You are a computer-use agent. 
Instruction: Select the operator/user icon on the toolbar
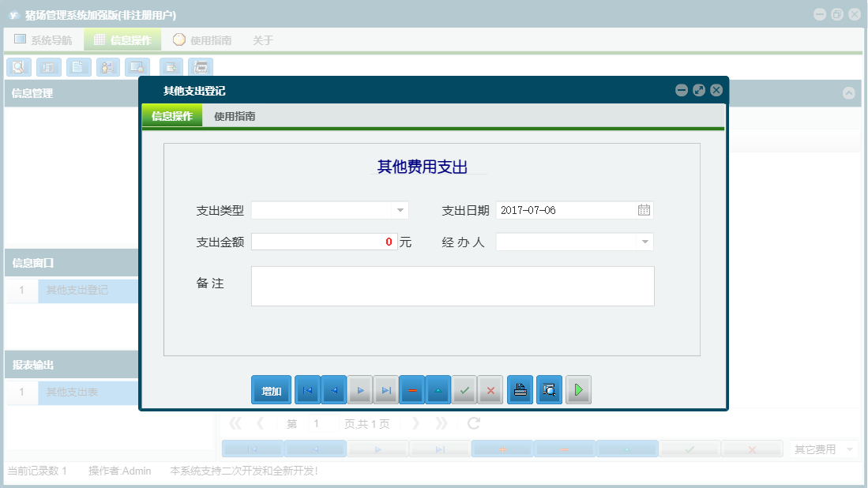tap(107, 67)
